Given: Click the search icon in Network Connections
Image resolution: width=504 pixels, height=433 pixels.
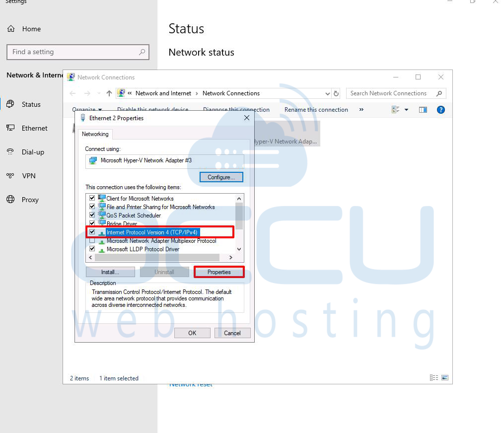Looking at the screenshot, I should coord(439,93).
